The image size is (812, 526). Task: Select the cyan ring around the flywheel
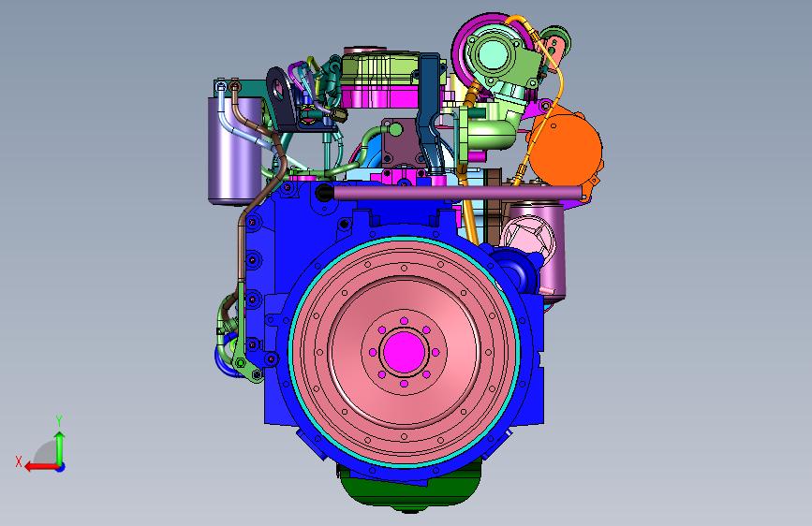coord(290,352)
